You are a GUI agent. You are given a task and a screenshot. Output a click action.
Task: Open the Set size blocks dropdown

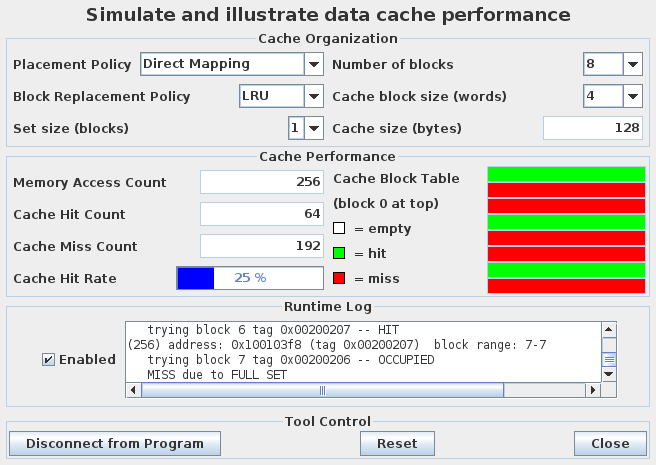coord(305,128)
